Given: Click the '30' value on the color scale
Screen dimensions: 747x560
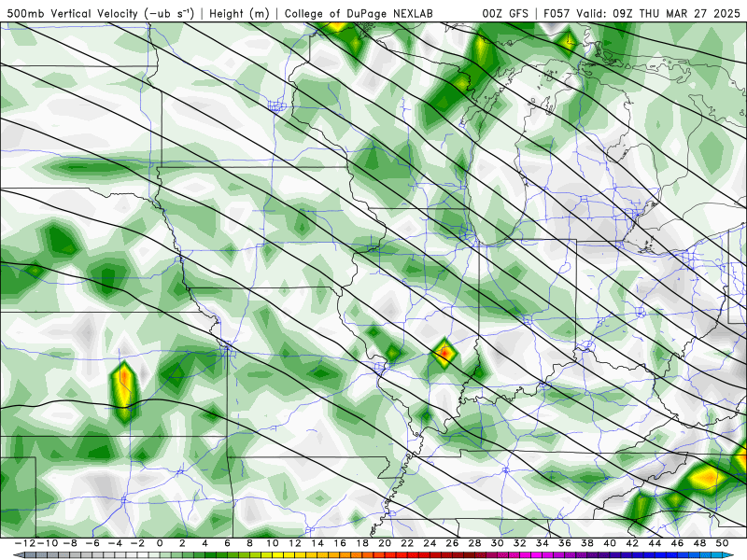Looking at the screenshot, I should (x=498, y=543).
